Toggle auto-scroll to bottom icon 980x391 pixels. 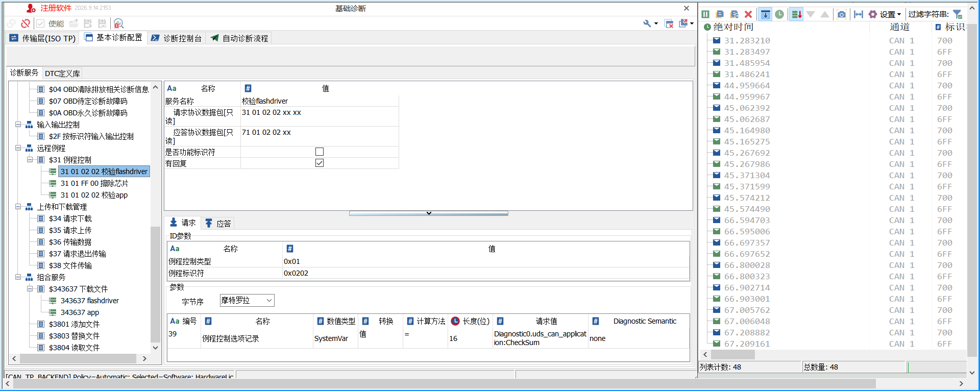click(765, 14)
